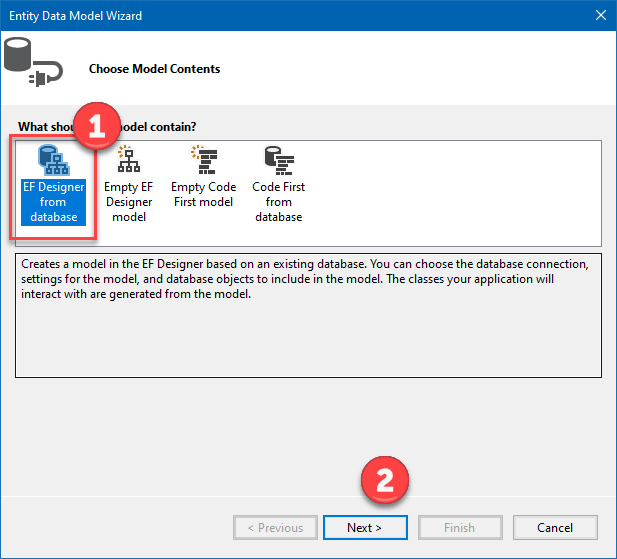Click the "Empty Code First model" label
This screenshot has height=559, width=617.
point(203,194)
